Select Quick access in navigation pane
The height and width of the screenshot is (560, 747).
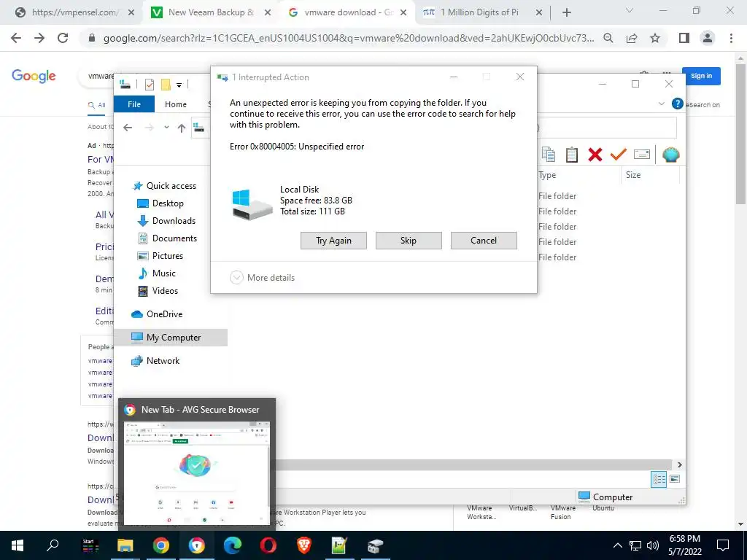click(x=164, y=186)
